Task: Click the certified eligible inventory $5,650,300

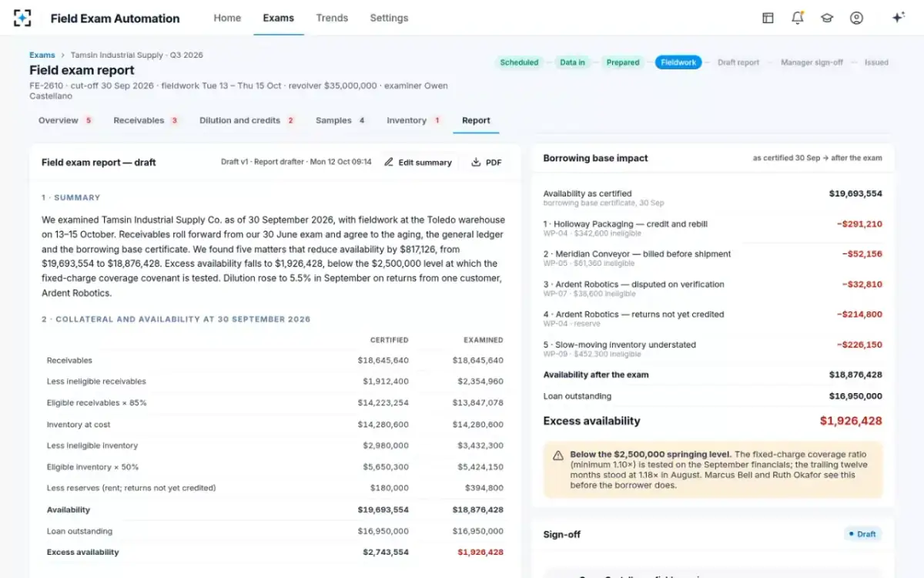Action: [386, 467]
